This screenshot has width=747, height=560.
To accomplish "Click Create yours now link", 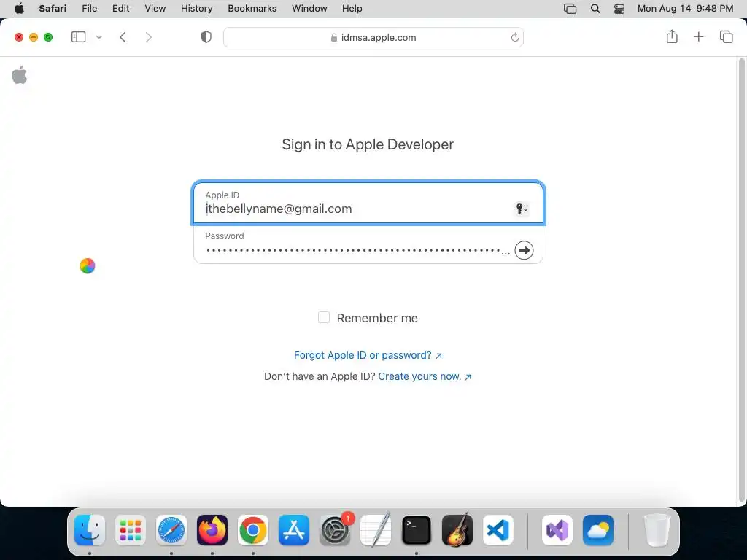I will (425, 376).
